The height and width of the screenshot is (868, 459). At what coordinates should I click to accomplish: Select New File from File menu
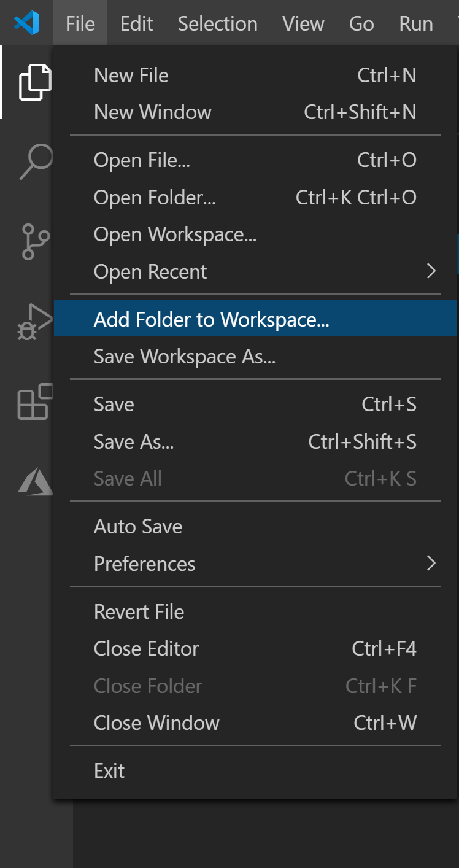tap(131, 76)
